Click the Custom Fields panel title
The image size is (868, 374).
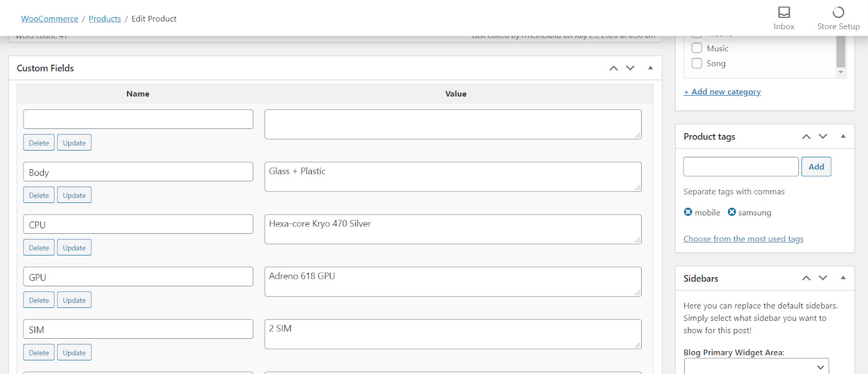coord(45,68)
